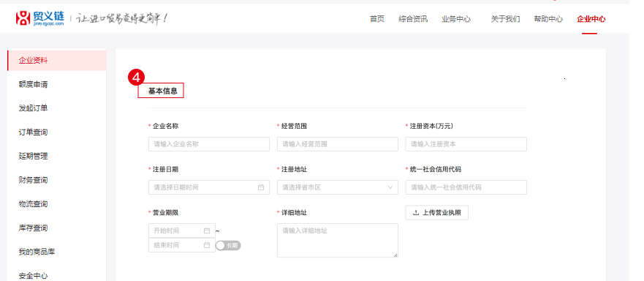
Task: Focus the 详细地址 text area
Action: tap(338, 241)
